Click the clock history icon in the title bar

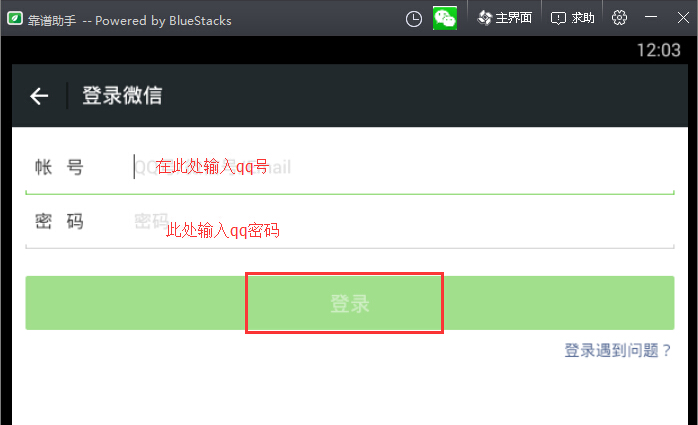pyautogui.click(x=414, y=19)
